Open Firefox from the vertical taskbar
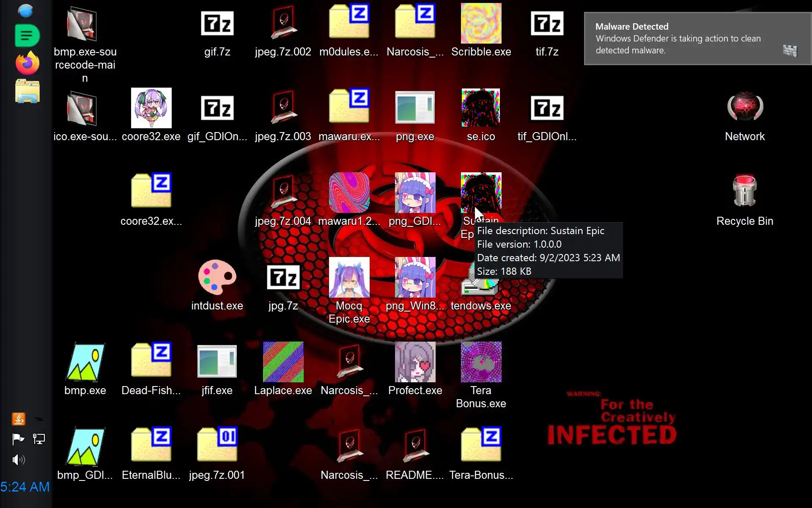Screen dimensions: 812x508 click(27, 63)
